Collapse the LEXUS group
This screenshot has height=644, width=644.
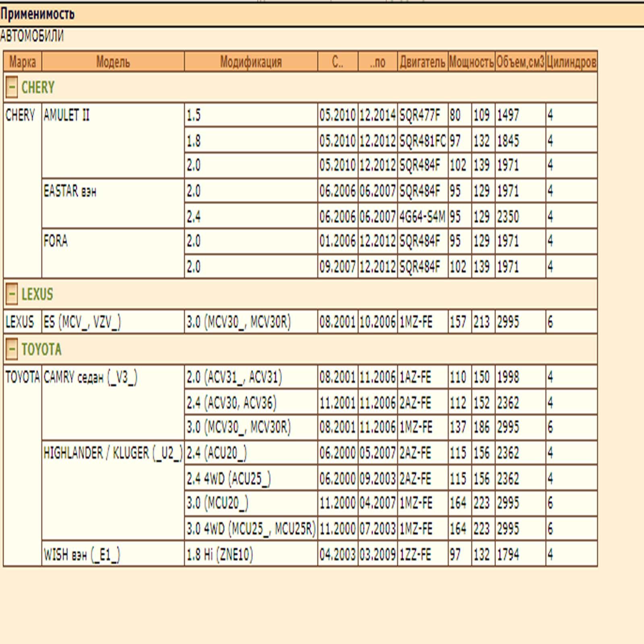pos(12,294)
